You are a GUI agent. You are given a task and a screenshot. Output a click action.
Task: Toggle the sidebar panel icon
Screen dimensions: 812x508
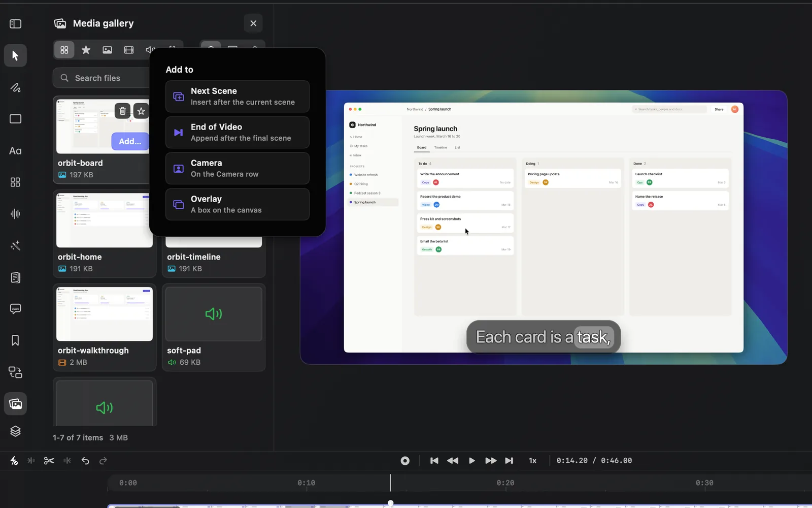click(x=15, y=24)
